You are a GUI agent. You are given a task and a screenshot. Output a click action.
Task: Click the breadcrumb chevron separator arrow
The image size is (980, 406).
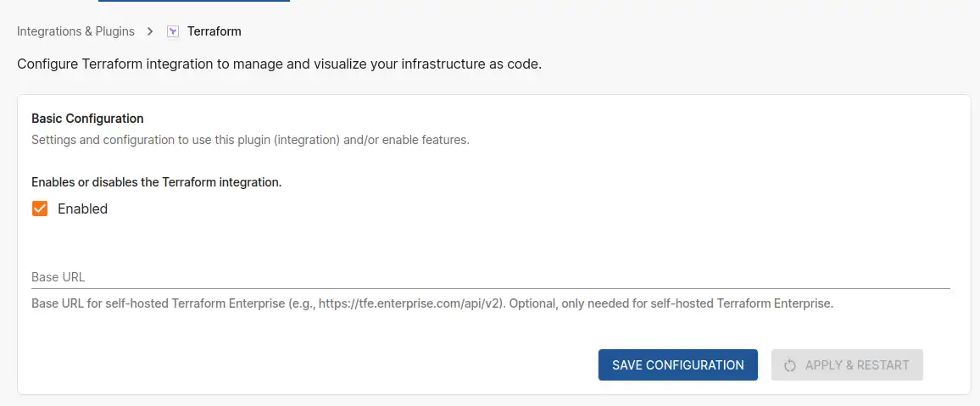[x=150, y=31]
